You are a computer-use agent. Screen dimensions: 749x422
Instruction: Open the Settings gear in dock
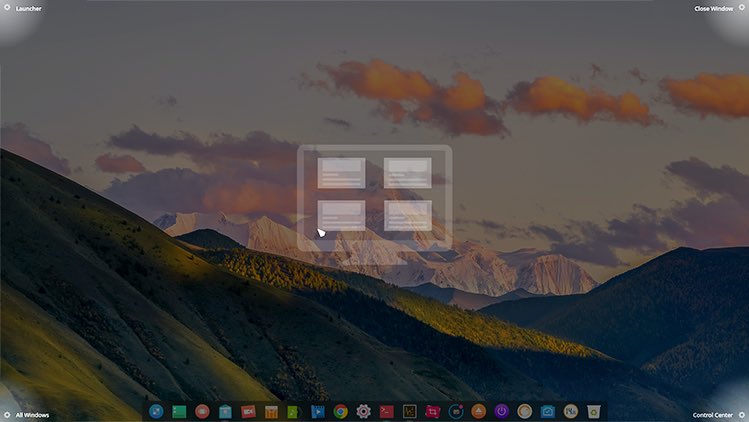[x=364, y=411]
